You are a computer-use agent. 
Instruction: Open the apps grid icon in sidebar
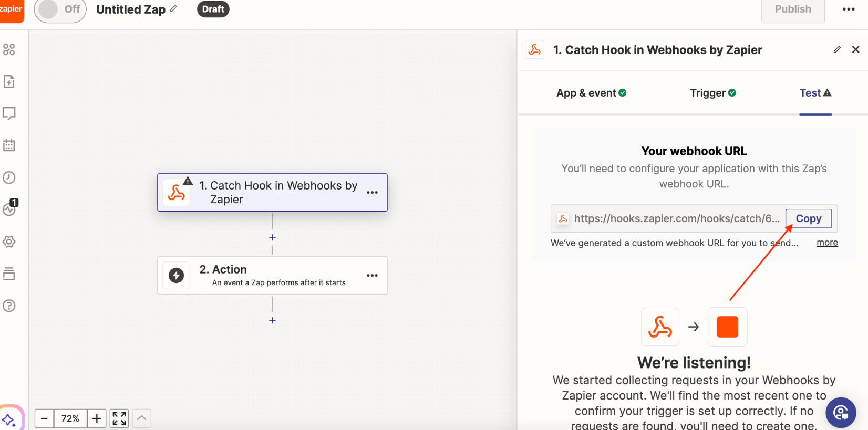pyautogui.click(x=9, y=49)
